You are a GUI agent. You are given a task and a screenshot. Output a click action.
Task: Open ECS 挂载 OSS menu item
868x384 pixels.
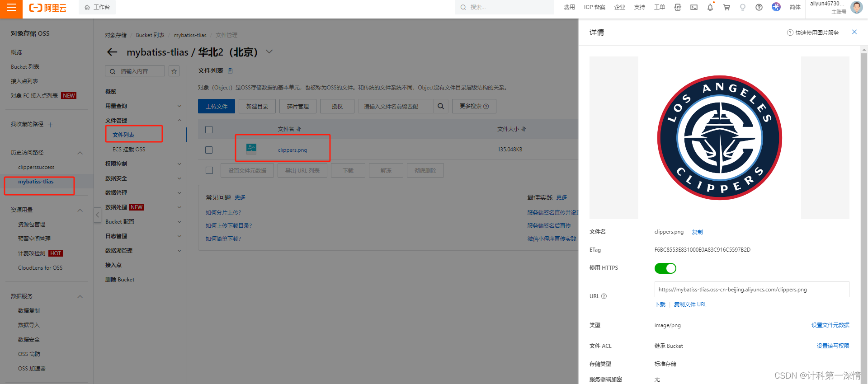click(129, 150)
